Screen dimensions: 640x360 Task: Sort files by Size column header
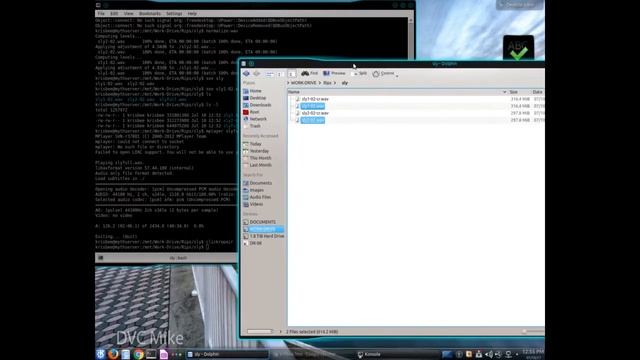(x=513, y=92)
